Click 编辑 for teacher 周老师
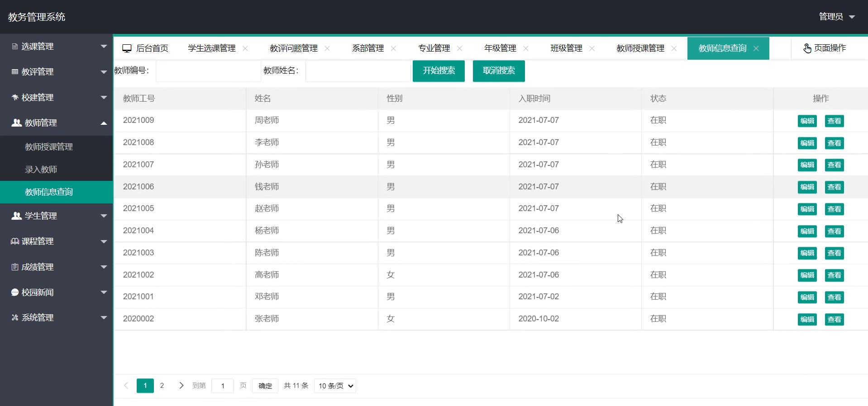The height and width of the screenshot is (406, 868). tap(807, 121)
